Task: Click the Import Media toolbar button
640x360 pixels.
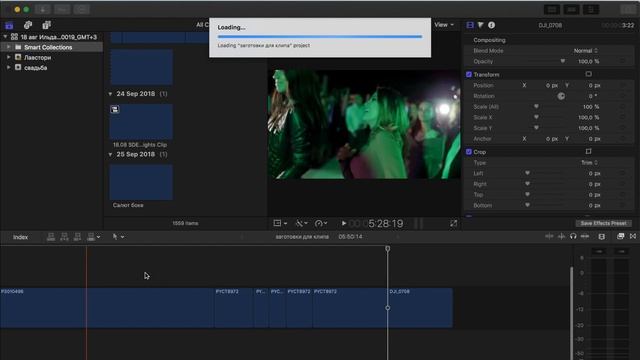Action: [42, 9]
